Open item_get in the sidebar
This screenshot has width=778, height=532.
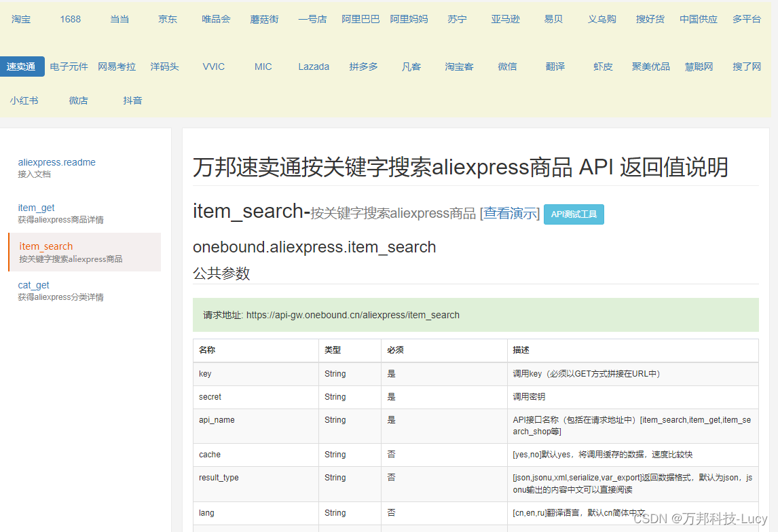pyautogui.click(x=36, y=208)
